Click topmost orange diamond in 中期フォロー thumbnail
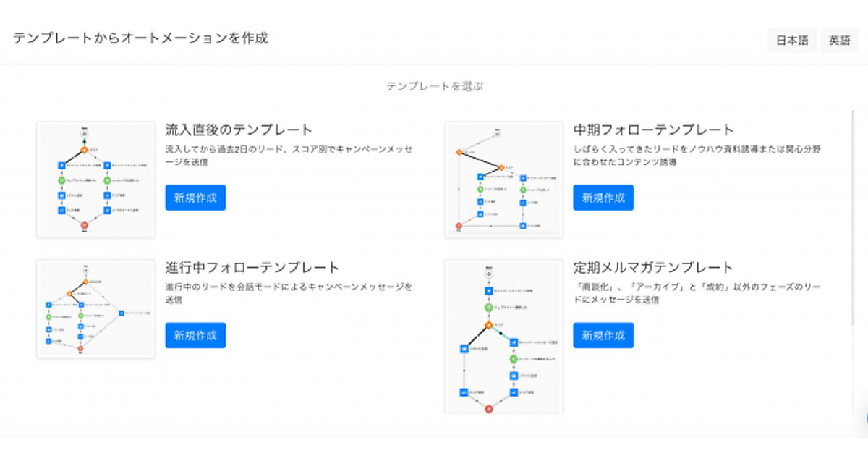 pyautogui.click(x=459, y=152)
